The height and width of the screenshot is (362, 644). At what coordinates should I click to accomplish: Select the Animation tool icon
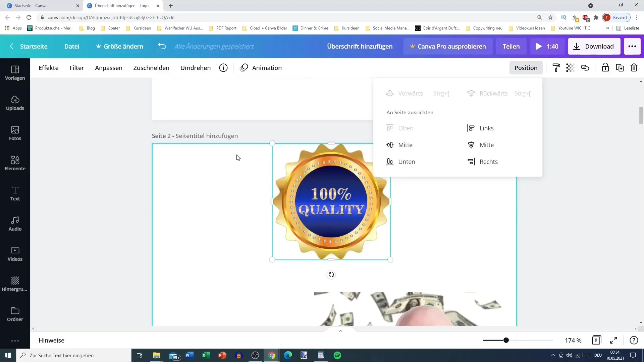pyautogui.click(x=244, y=68)
